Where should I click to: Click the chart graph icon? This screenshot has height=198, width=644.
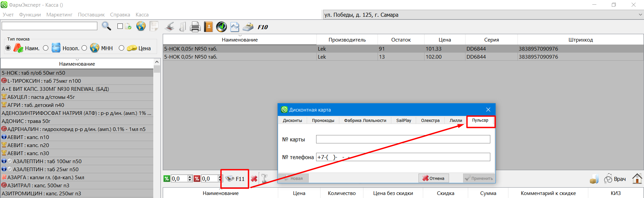pos(235,27)
